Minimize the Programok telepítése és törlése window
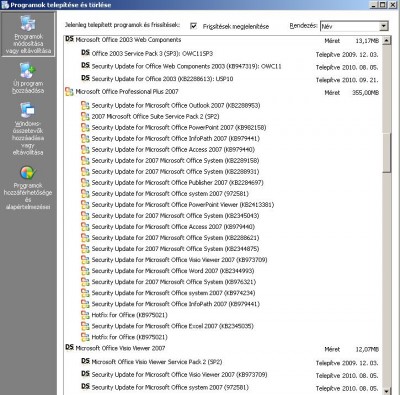The width and height of the screenshot is (400, 395). [x=373, y=5]
